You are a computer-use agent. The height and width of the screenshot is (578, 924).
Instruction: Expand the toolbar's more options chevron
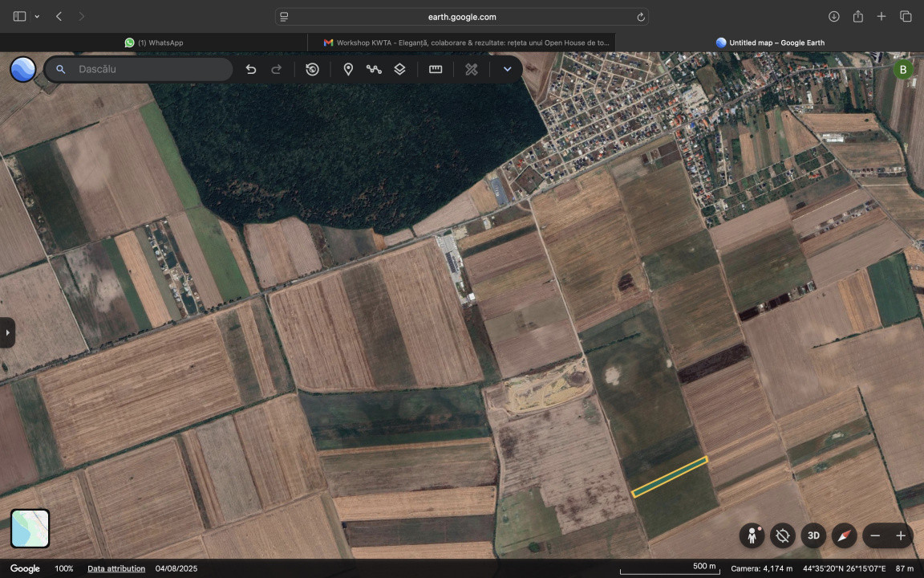pos(507,69)
